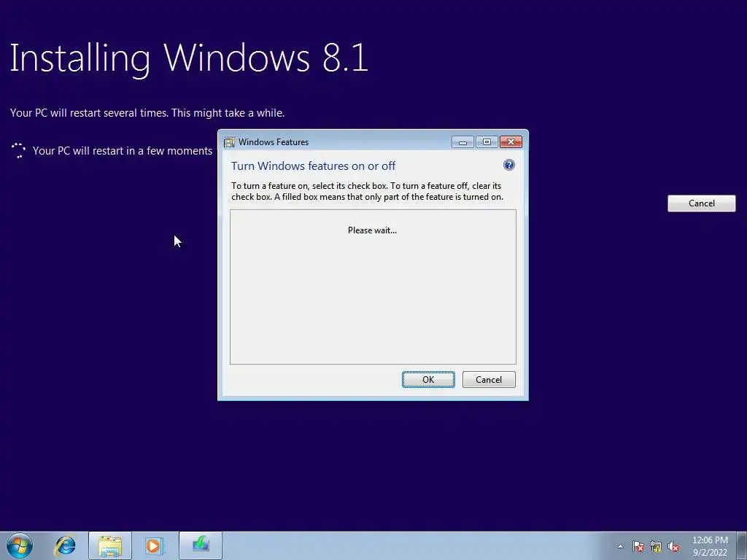Screen dimensions: 747x560
Task: Close the Windows Features window
Action: coord(511,142)
